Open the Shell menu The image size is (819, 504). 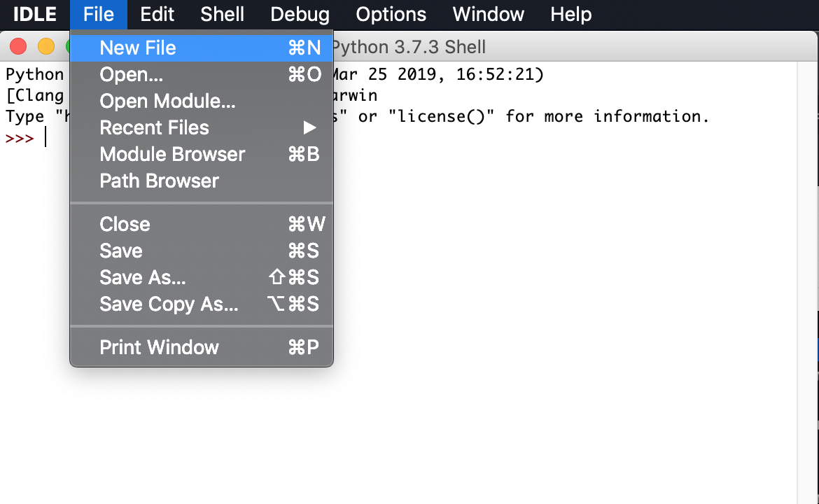click(222, 14)
